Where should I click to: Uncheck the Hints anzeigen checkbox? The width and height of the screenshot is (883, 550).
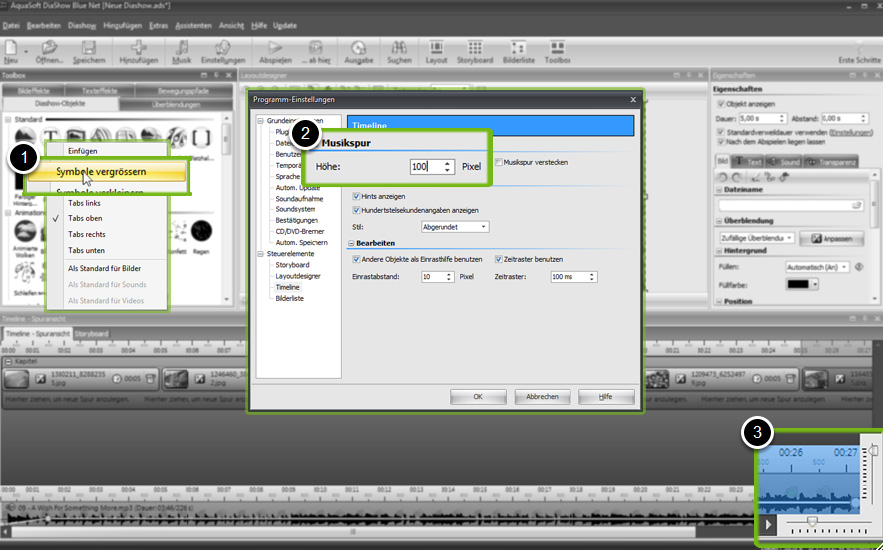click(x=357, y=196)
